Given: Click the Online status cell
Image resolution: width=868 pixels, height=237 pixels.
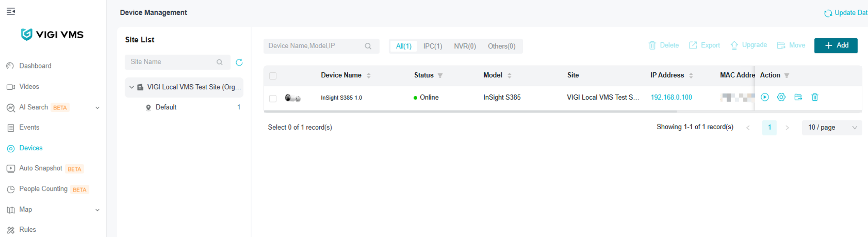Looking at the screenshot, I should tap(426, 98).
